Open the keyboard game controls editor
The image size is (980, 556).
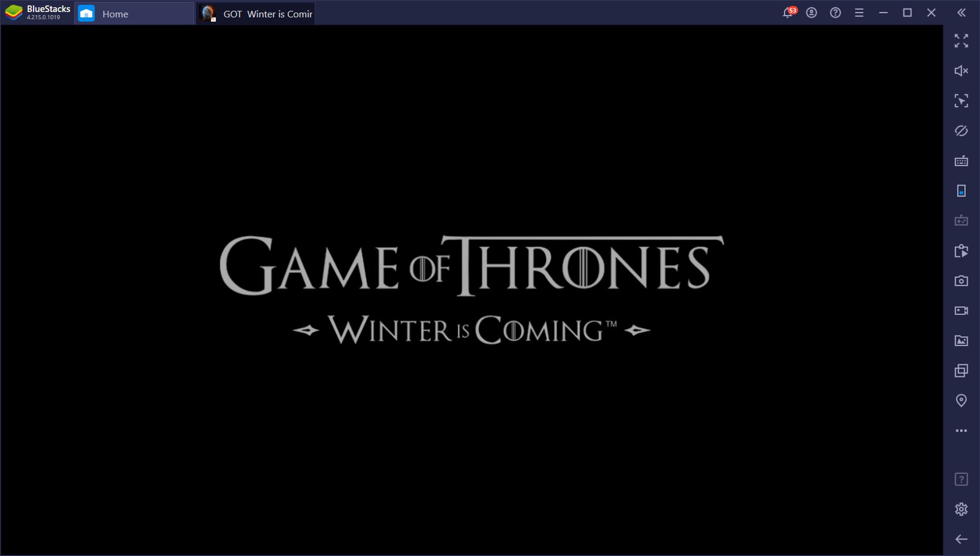[961, 161]
